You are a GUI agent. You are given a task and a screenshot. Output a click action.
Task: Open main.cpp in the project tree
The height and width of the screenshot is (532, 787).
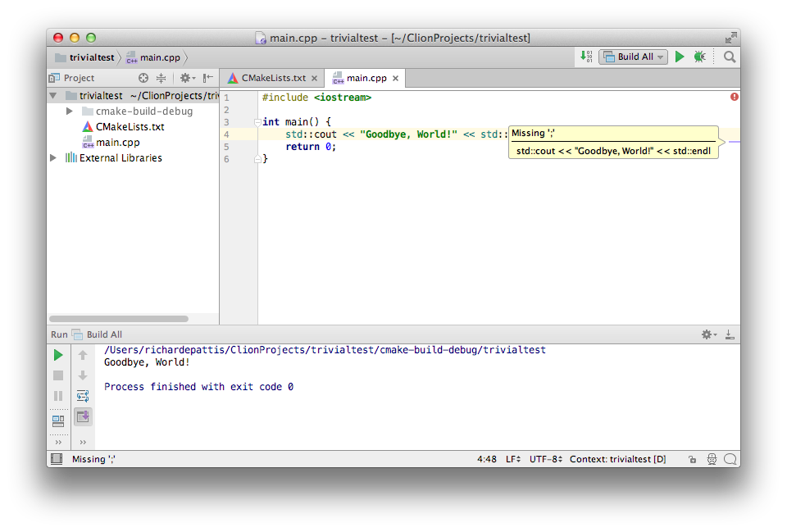117,143
